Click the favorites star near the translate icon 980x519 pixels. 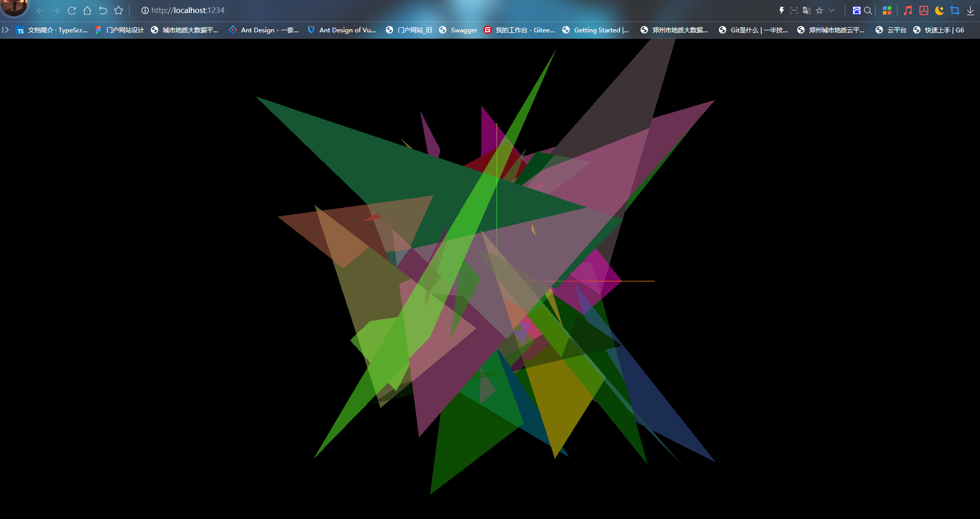(x=819, y=10)
